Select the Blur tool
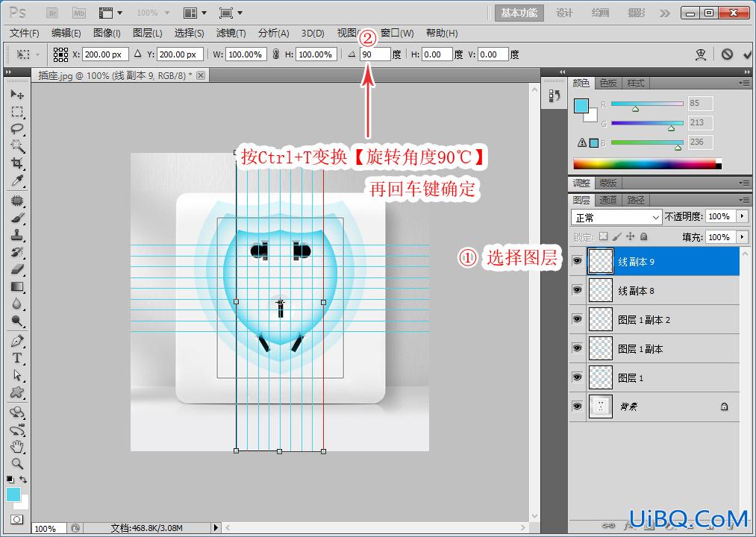The image size is (756, 537). point(17,304)
